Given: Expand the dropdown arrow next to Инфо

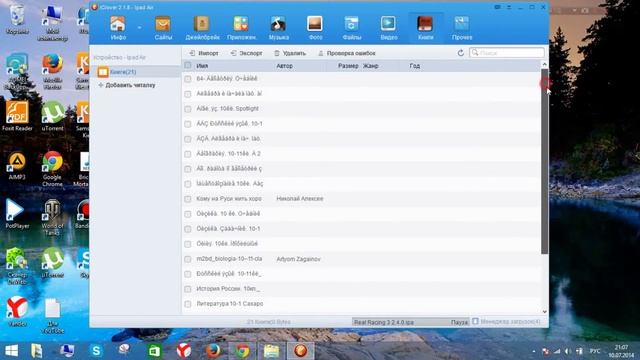Looking at the screenshot, I should 139,28.
